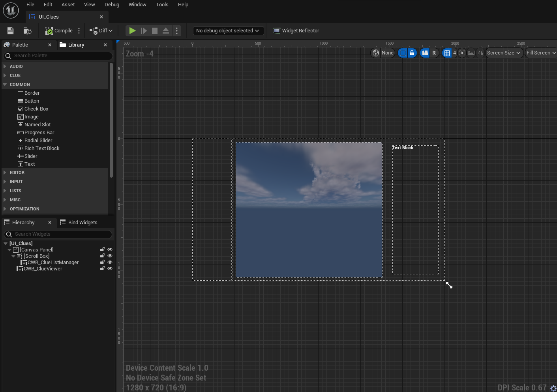Screen dimensions: 557x392
Task: Click the Compile button
Action: point(59,31)
